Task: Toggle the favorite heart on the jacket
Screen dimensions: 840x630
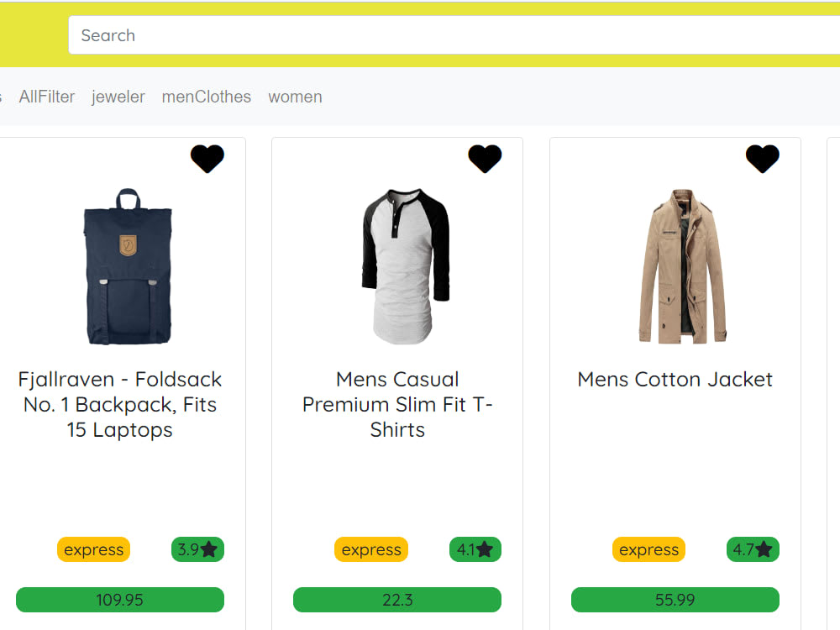Action: (763, 159)
